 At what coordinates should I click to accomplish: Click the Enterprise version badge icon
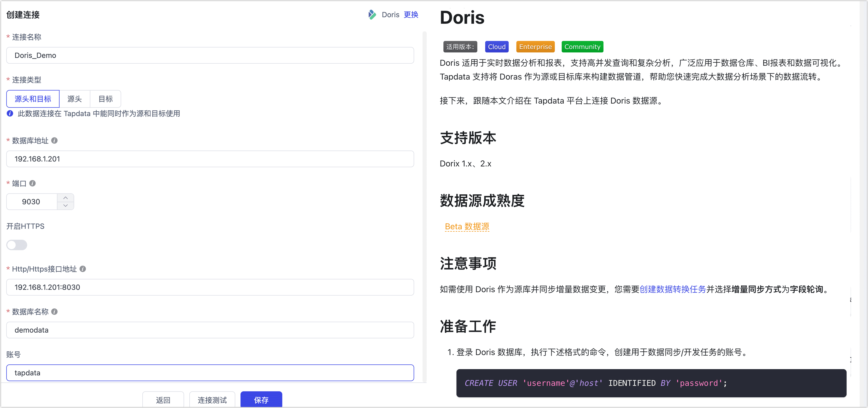[535, 46]
